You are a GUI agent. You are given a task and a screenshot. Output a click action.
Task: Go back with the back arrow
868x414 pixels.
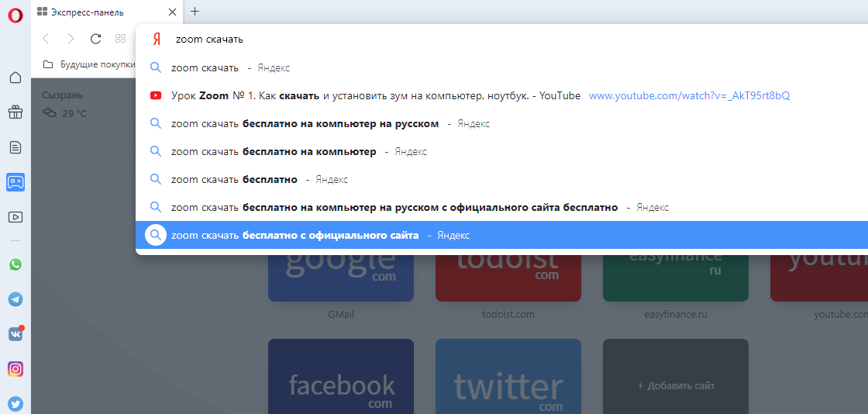coord(46,38)
